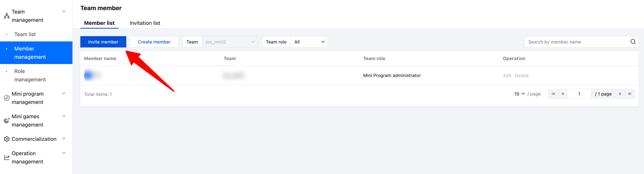
Task: Open Role management in the sidebar
Action: coord(30,75)
